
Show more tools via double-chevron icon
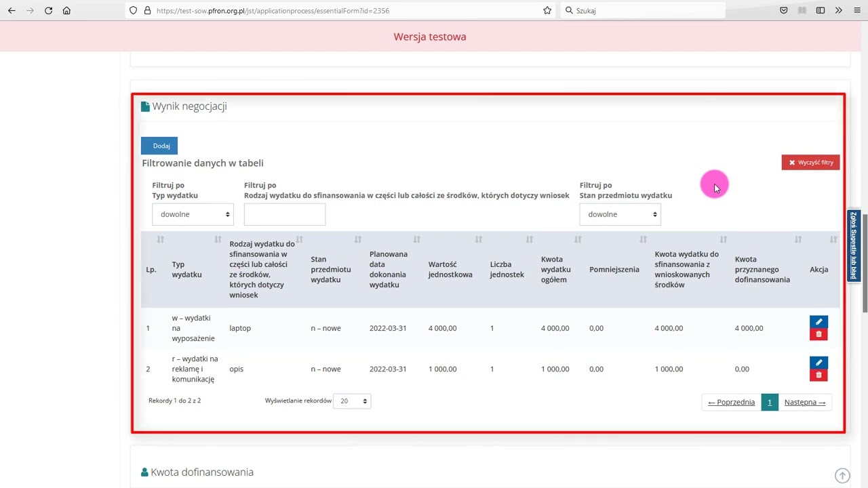click(x=839, y=10)
